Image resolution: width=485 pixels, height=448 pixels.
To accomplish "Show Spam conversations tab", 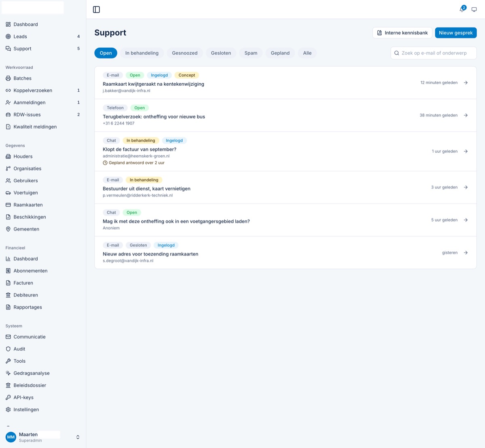I will click(251, 53).
